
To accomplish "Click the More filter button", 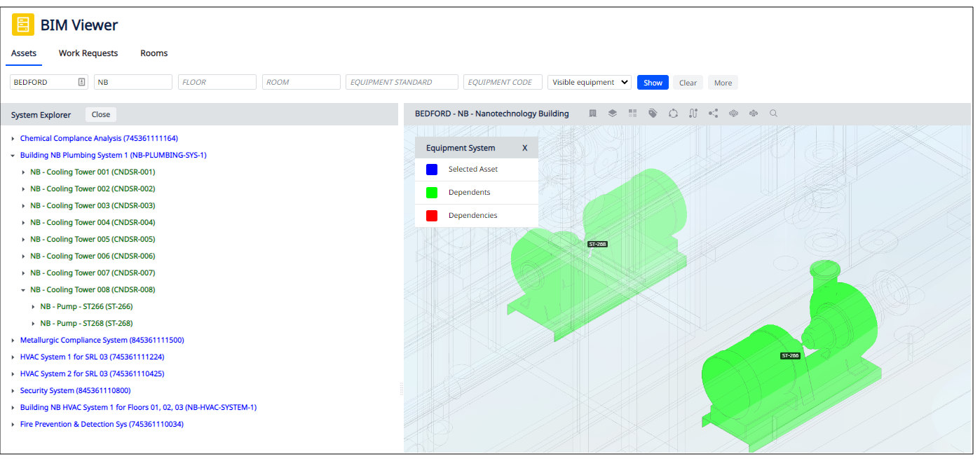I will point(723,83).
